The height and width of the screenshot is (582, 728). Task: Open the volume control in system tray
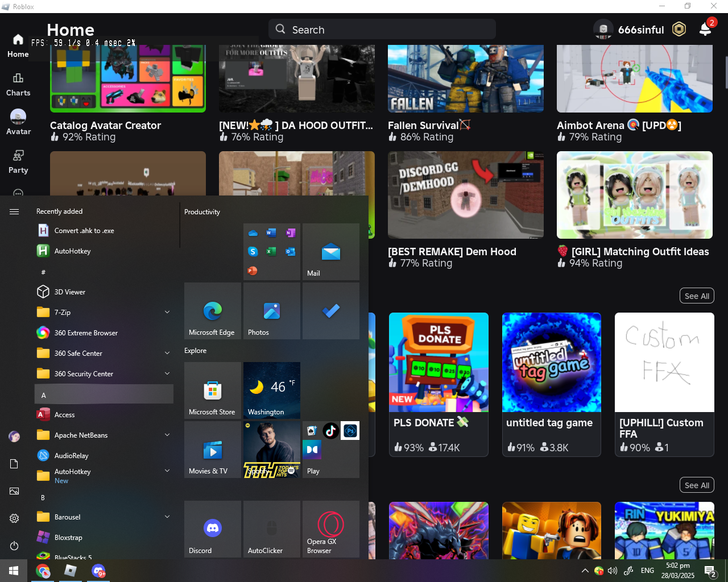point(613,571)
